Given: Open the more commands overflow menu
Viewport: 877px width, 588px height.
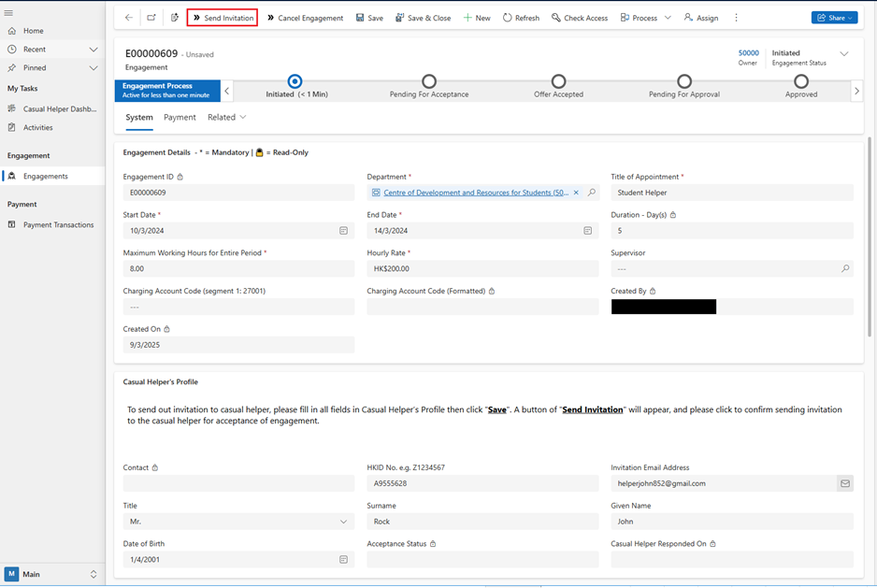Looking at the screenshot, I should pos(736,18).
